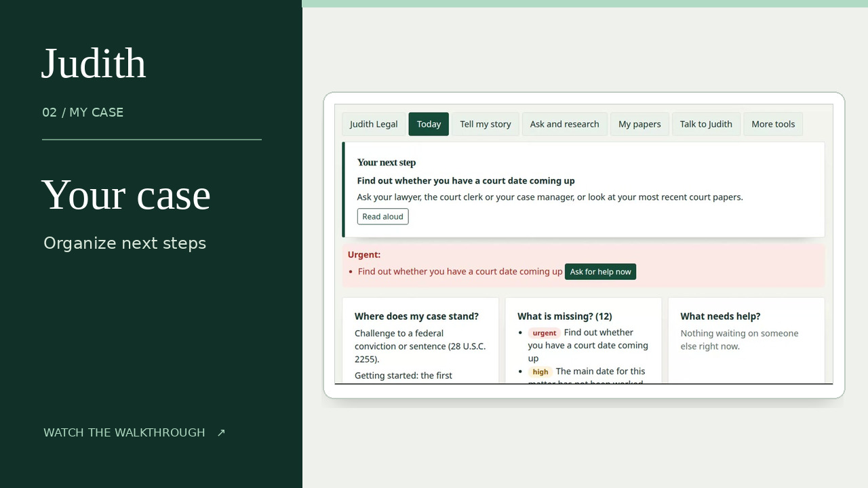Click the Read aloud button
Viewport: 868px width, 488px height.
pos(383,217)
